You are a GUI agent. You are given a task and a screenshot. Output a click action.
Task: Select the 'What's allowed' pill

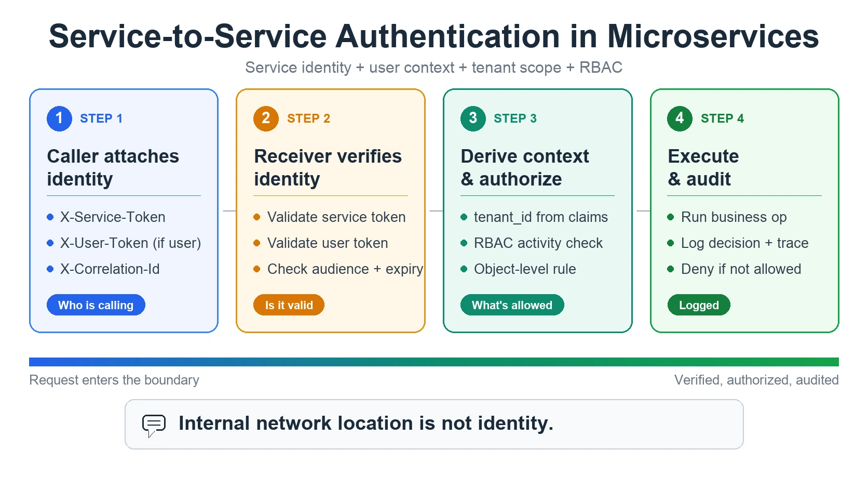point(512,305)
